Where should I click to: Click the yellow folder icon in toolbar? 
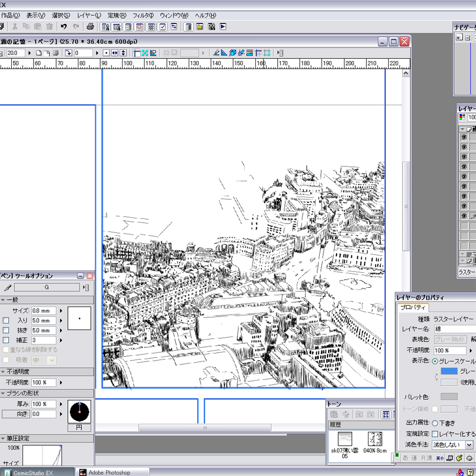pyautogui.click(x=199, y=26)
